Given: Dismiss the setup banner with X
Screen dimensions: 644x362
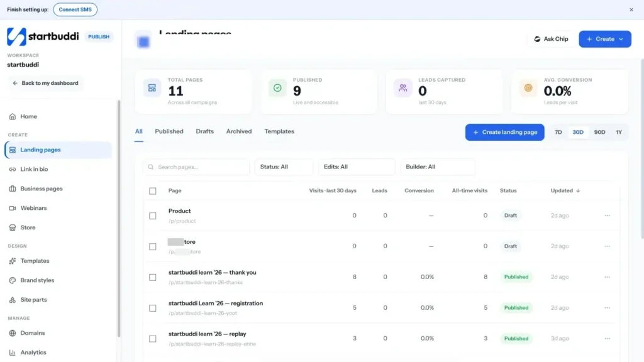Looking at the screenshot, I should click(631, 9).
